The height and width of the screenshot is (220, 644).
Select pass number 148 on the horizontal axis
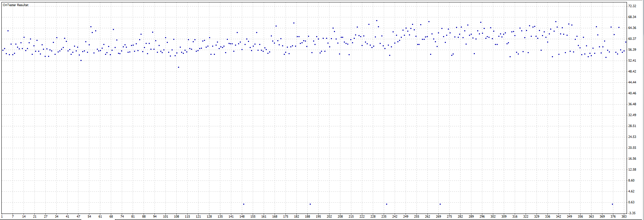(x=242, y=216)
